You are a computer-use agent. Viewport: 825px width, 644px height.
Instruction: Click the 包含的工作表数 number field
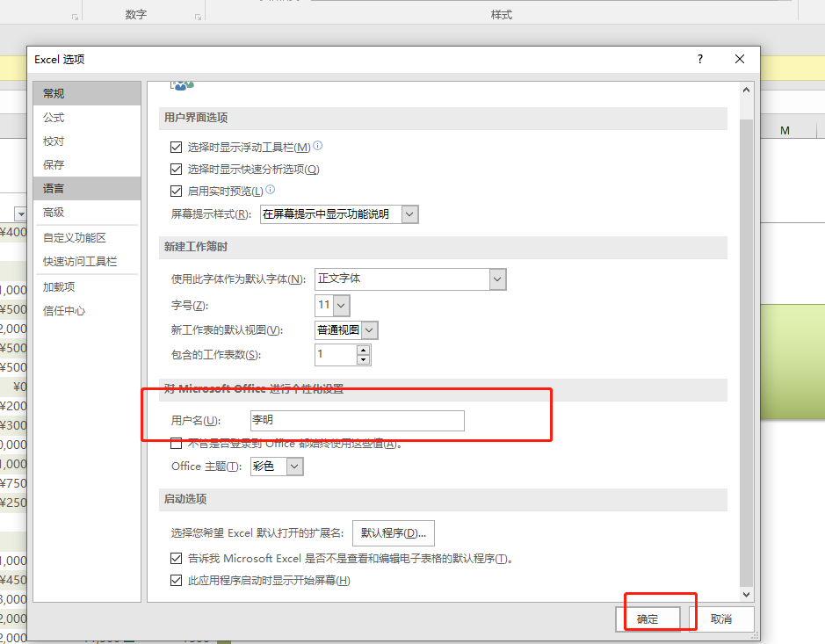pos(336,355)
